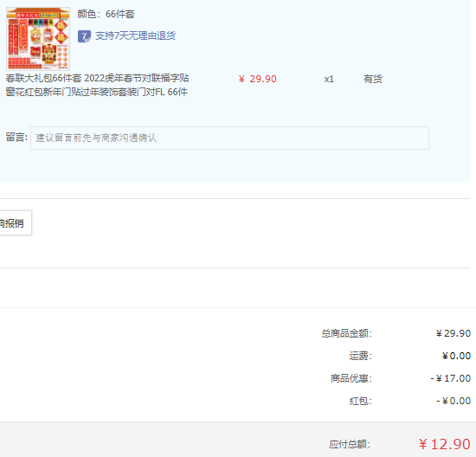Select the ¥0.00 shipping fee value
The width and height of the screenshot is (476, 457).
pyautogui.click(x=457, y=356)
